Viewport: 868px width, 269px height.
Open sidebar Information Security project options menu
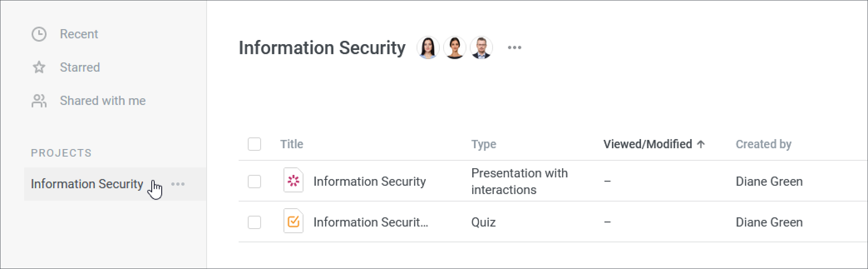click(x=178, y=184)
